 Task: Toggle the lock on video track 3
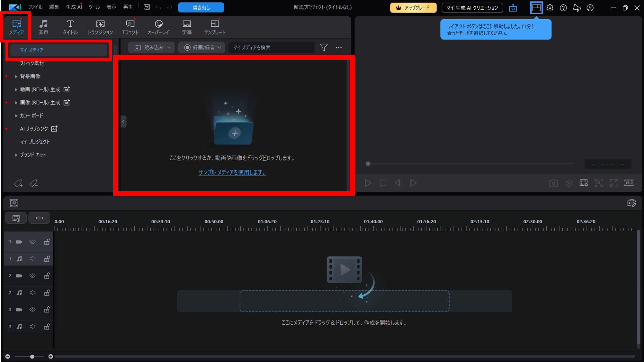[47, 310]
